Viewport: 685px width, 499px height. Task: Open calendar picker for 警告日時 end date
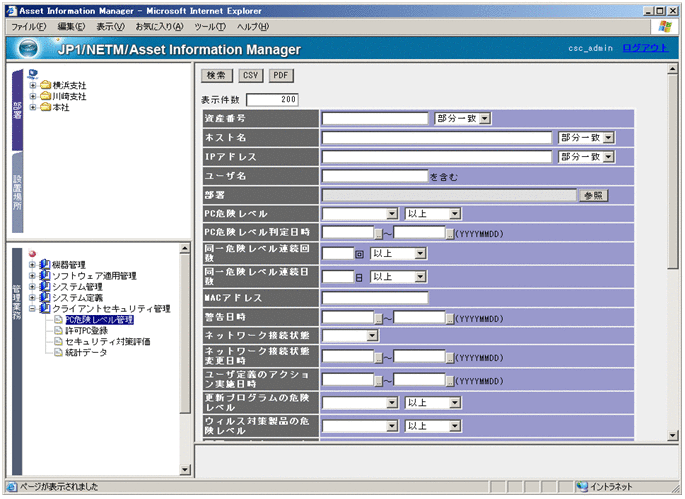[449, 317]
